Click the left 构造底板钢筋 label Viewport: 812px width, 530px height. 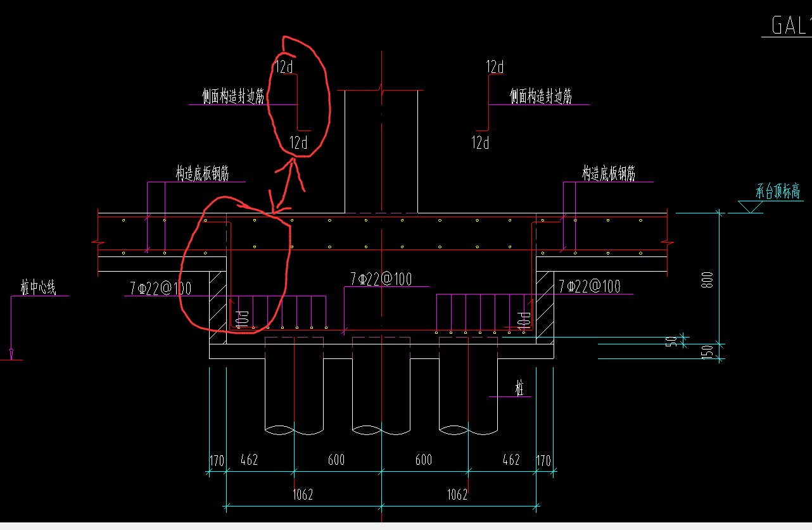[x=202, y=174]
